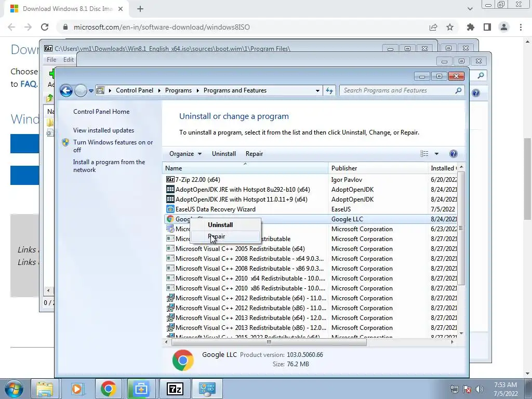Click the search magnifier in Control Panel
This screenshot has height=399, width=532.
tap(458, 90)
